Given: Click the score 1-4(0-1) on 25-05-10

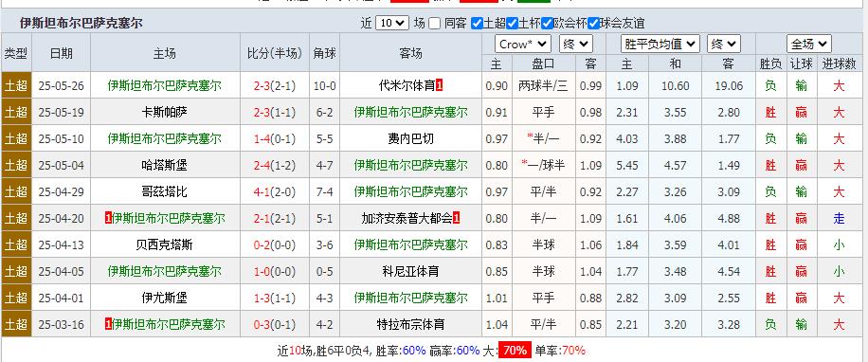Looking at the screenshot, I should click(x=275, y=139).
